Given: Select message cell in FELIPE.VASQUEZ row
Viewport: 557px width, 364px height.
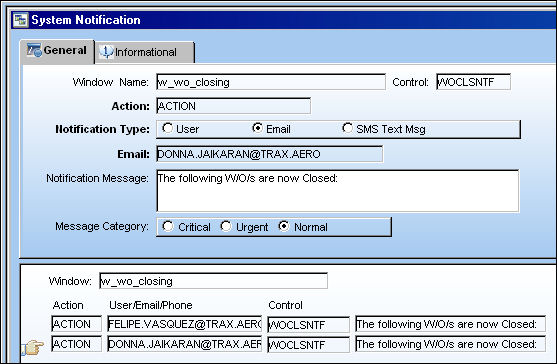Looking at the screenshot, I should [450, 324].
